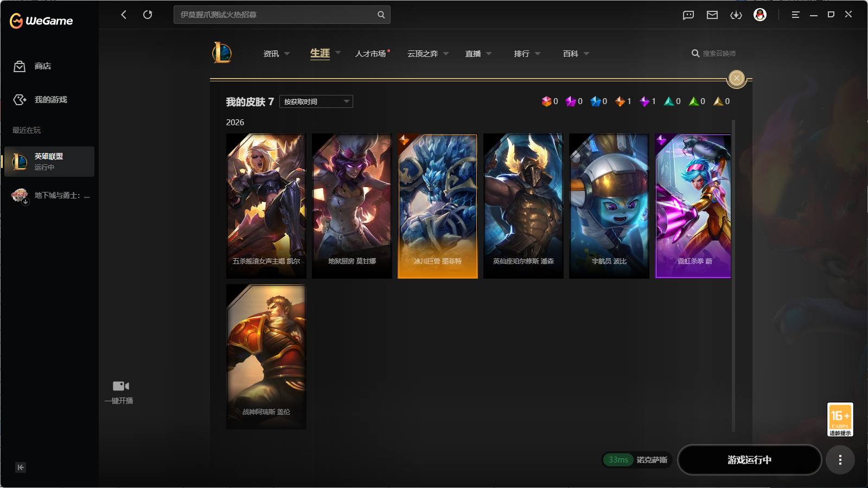This screenshot has width=868, height=488.
Task: Open the three-dot more options button
Action: click(x=840, y=460)
